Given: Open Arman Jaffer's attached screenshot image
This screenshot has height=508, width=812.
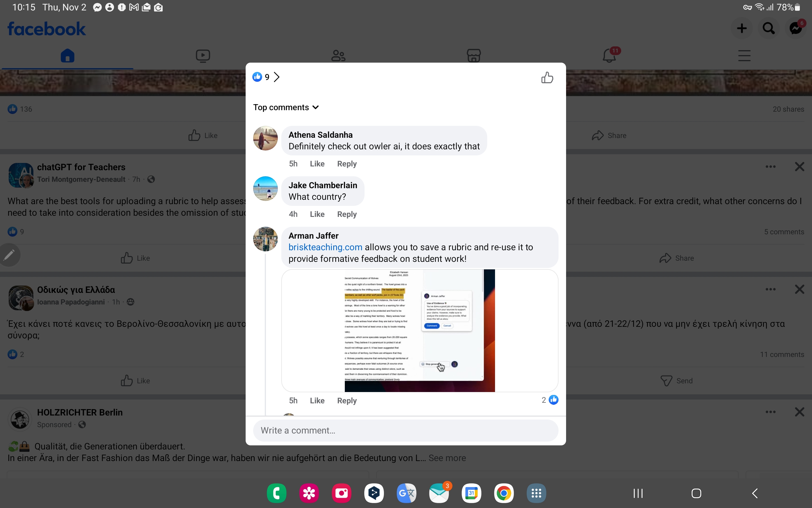Looking at the screenshot, I should tap(420, 331).
